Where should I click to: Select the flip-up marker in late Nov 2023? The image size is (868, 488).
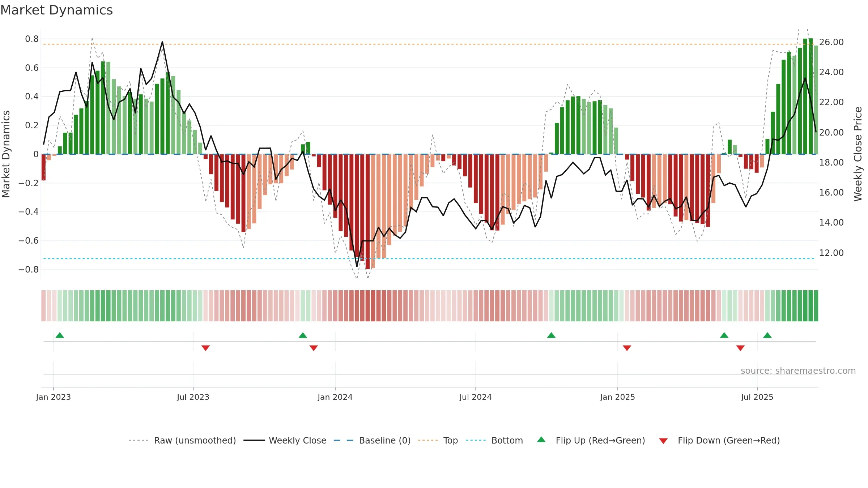click(303, 335)
